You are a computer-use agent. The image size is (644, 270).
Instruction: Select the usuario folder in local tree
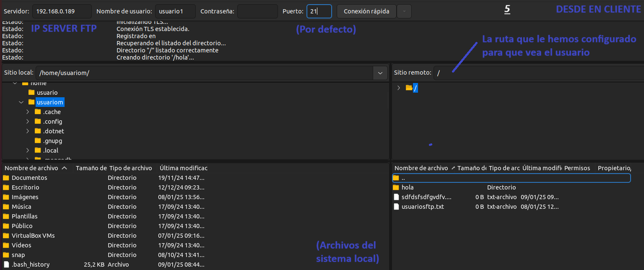click(47, 93)
